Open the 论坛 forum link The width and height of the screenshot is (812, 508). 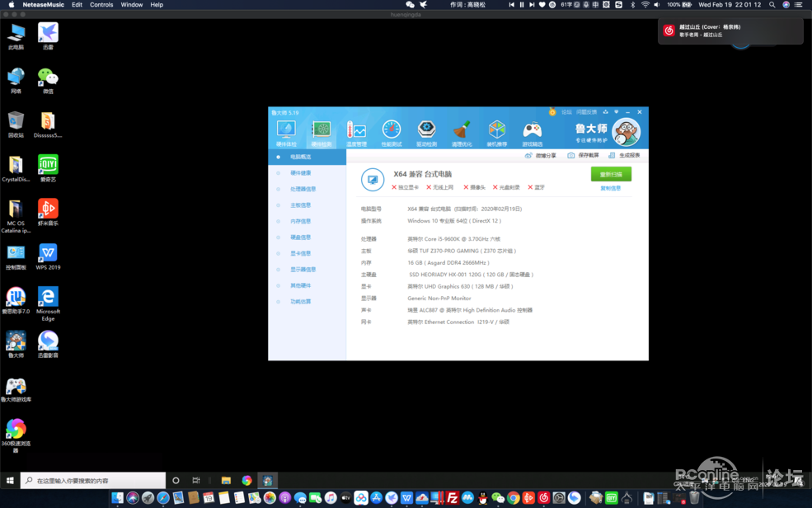point(566,112)
